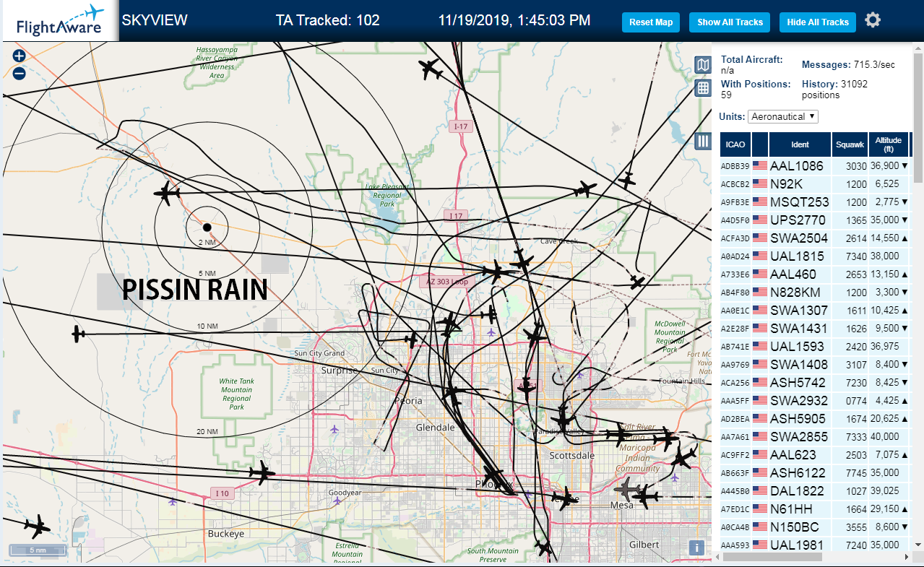
Task: Select aircraft over the AZ 303 Loop label
Action: (x=496, y=271)
